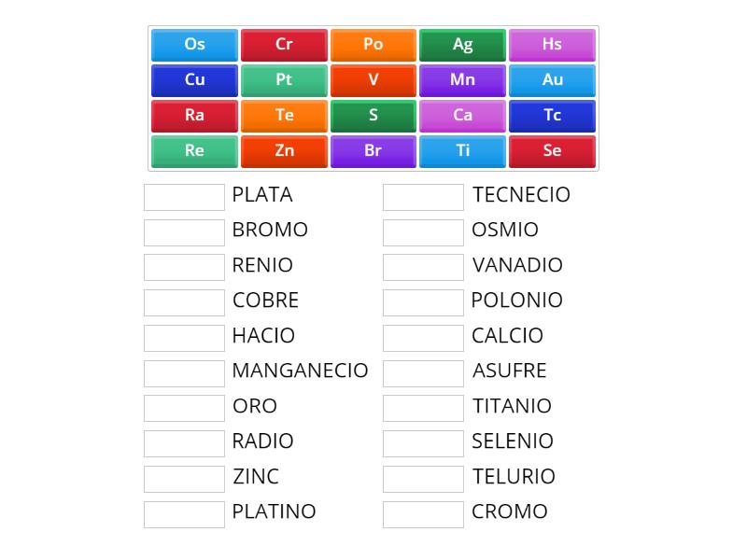Click the Br bromine tile
The height and width of the screenshot is (560, 747).
(373, 150)
